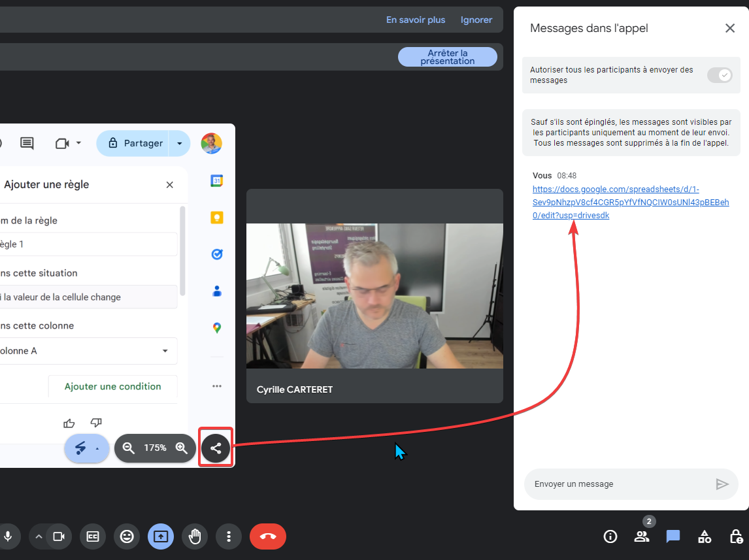Open host controls lock icon

click(736, 536)
